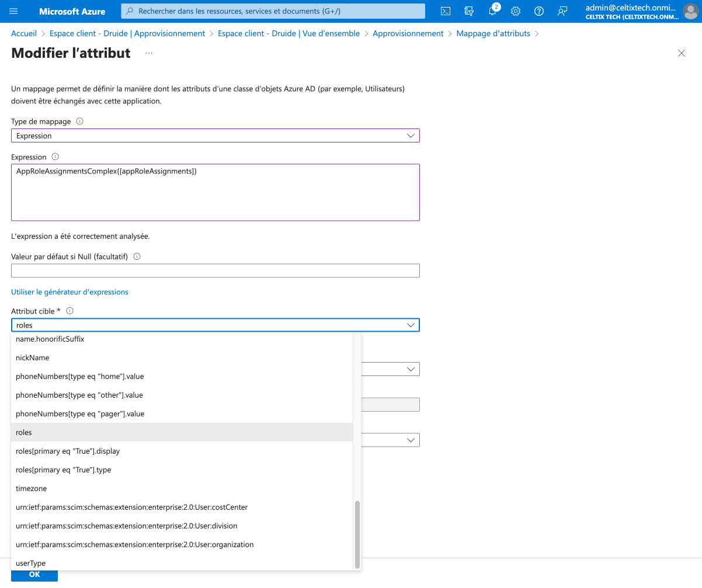The height and width of the screenshot is (588, 702).
Task: Click the user account avatar
Action: 690,11
